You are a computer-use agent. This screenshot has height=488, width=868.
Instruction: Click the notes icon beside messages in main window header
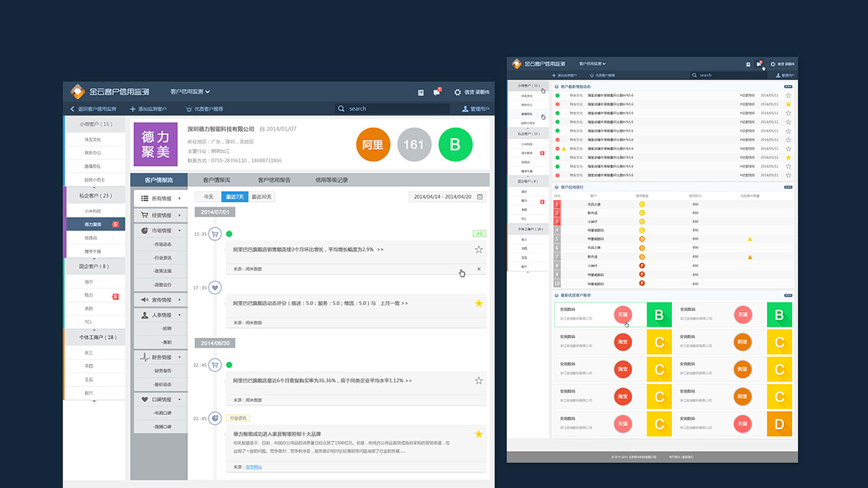point(420,92)
